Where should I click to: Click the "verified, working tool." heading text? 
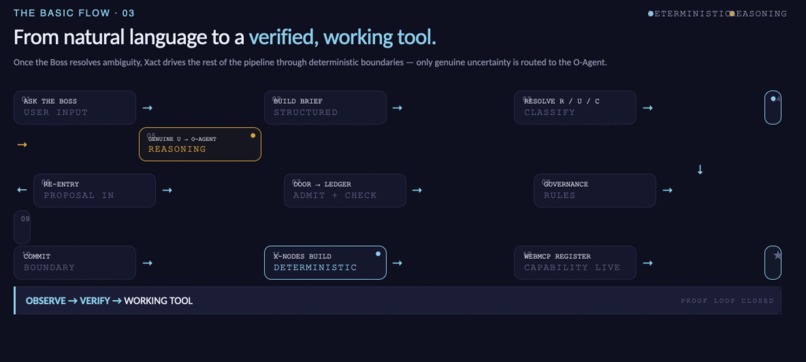point(342,38)
